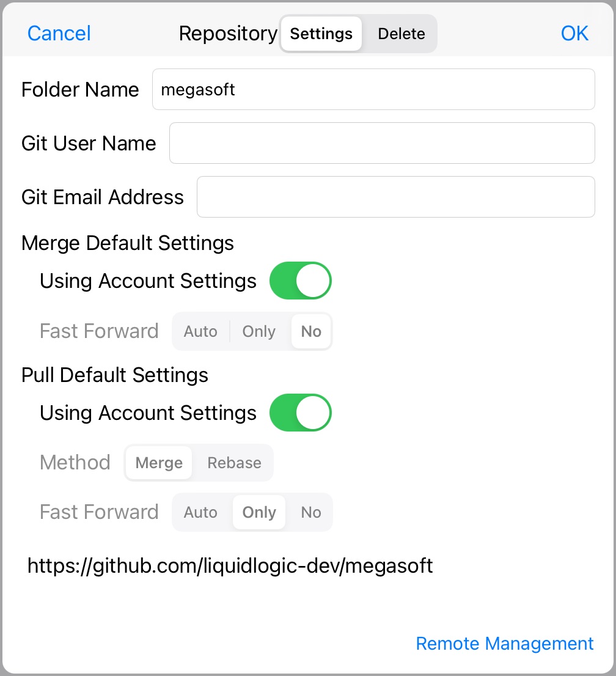Choose Only for Merge Fast Forward
Screen dimensions: 616x676
258,331
